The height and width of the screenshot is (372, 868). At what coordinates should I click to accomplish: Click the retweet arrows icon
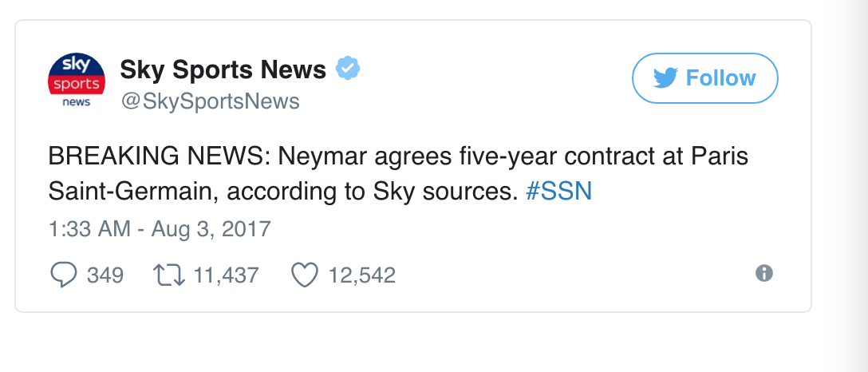pyautogui.click(x=169, y=275)
